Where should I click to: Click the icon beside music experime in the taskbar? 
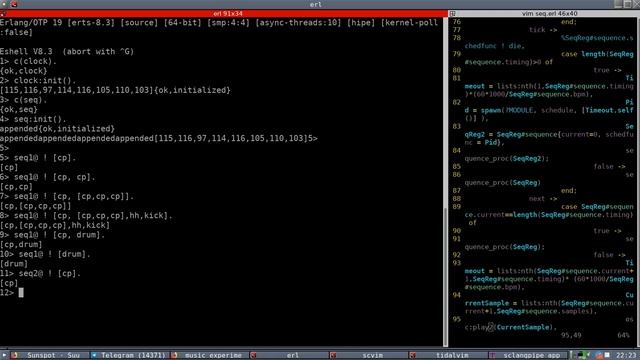[175, 355]
